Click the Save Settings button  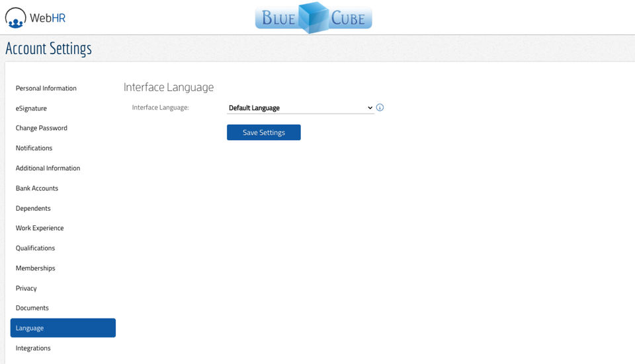(x=264, y=132)
